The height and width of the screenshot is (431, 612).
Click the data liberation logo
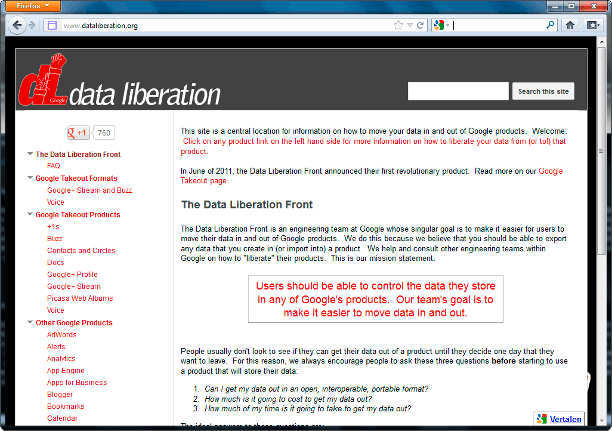119,82
